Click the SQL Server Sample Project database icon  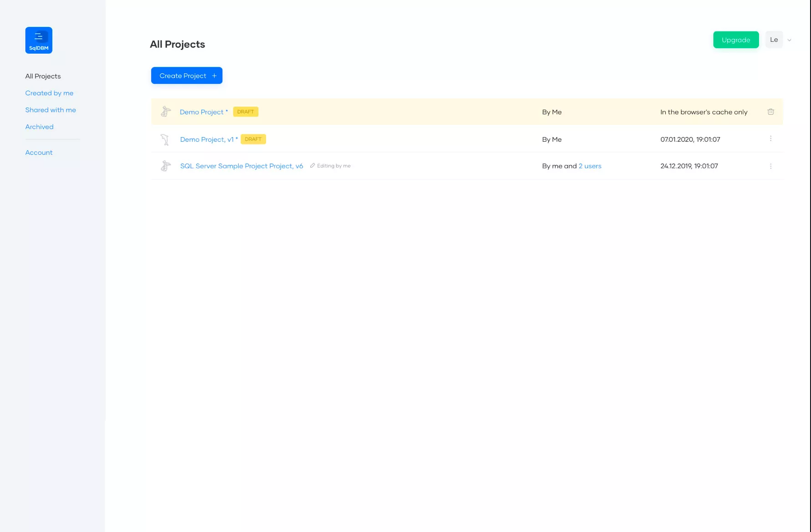click(166, 166)
